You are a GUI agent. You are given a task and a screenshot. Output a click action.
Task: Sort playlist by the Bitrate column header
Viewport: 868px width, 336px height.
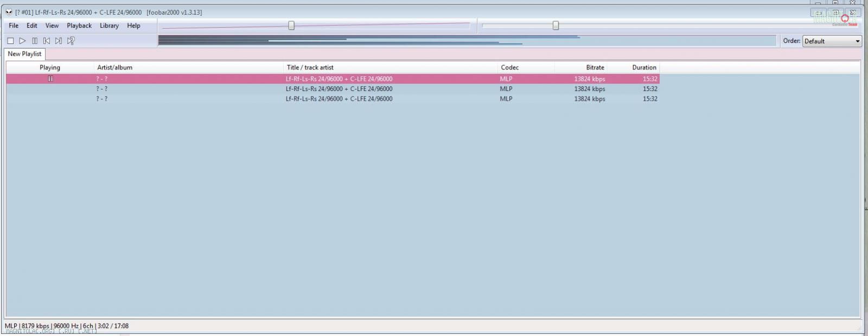pyautogui.click(x=595, y=68)
